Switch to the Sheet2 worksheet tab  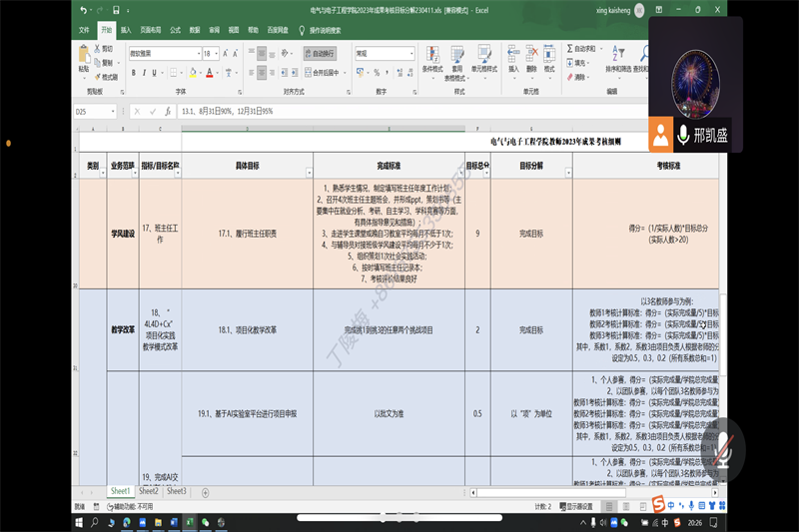pos(149,491)
